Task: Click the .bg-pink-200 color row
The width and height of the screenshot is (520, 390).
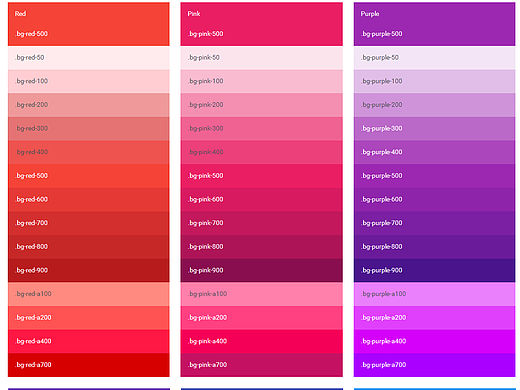Action: (261, 105)
